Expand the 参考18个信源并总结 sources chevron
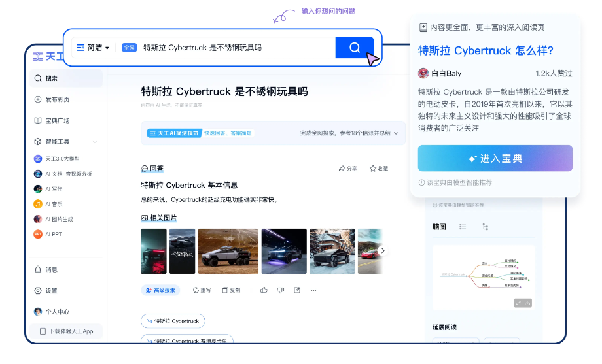 [x=397, y=133]
